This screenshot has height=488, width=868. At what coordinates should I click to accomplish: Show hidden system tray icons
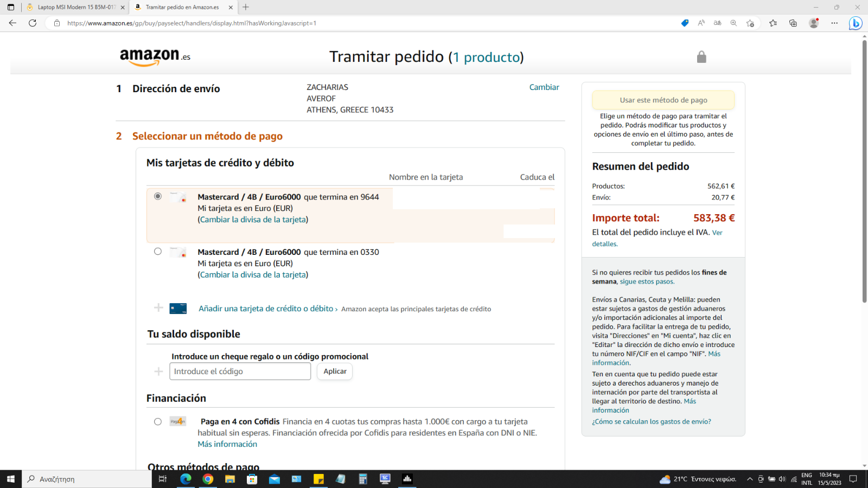750,479
